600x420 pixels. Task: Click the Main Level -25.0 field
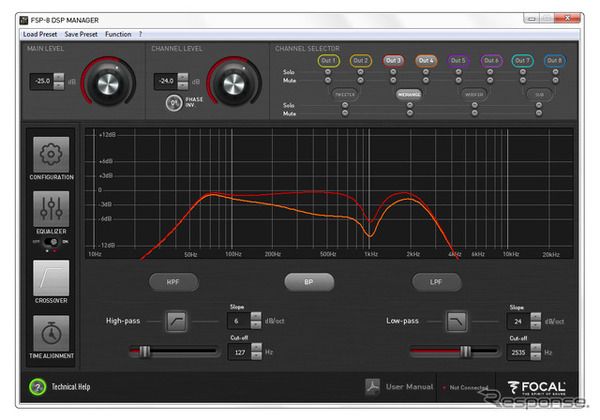coord(42,81)
